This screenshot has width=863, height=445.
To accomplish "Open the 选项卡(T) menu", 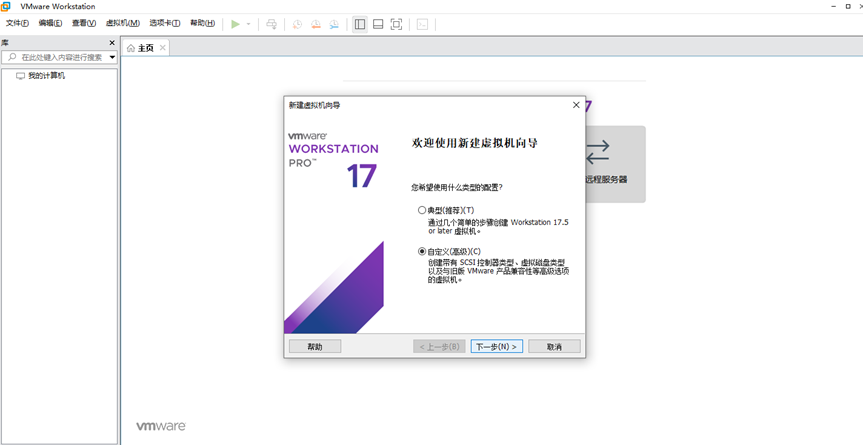I will click(x=165, y=23).
